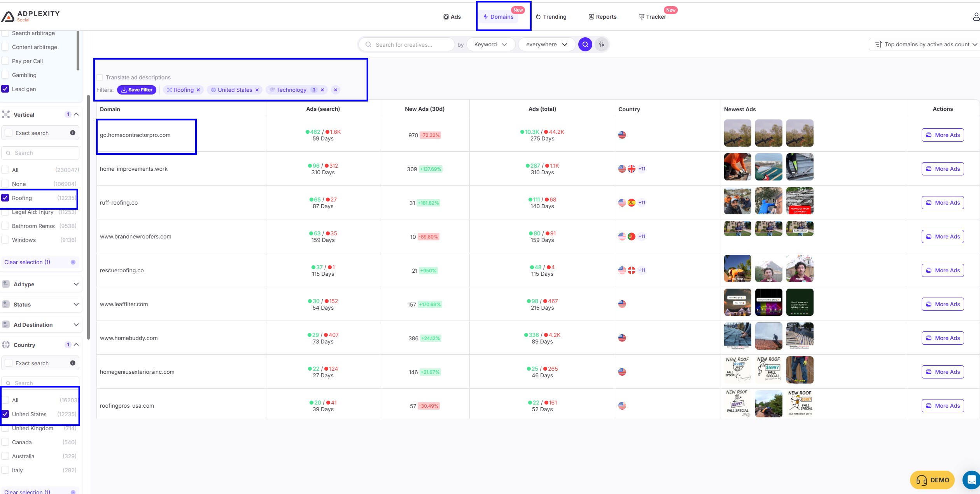
Task: Enable Translate ad descriptions checkbox
Action: point(100,77)
